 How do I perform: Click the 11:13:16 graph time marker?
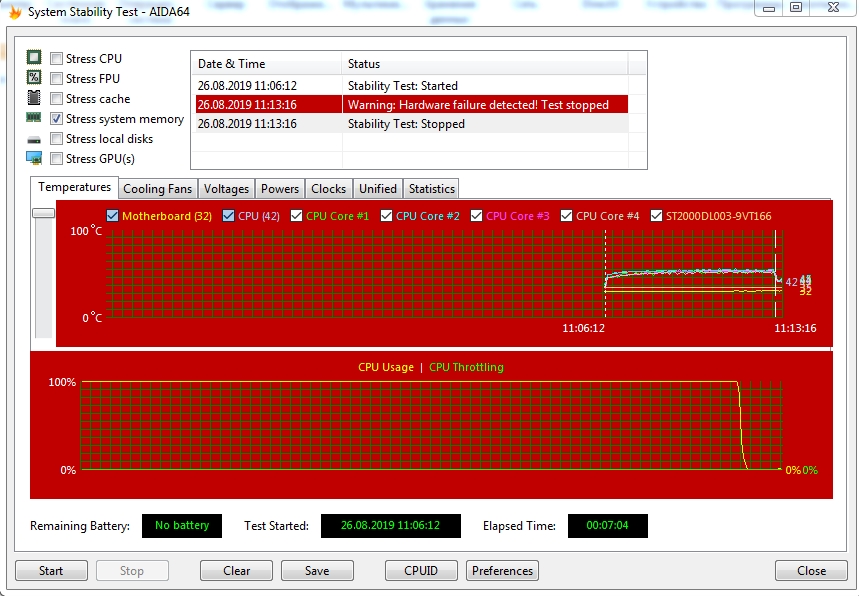[x=795, y=328]
